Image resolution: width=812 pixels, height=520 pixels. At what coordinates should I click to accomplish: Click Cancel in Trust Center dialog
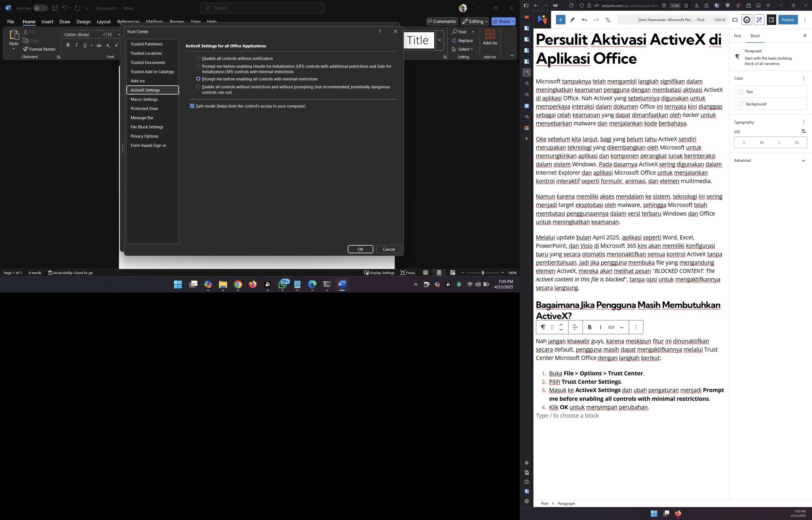pyautogui.click(x=389, y=249)
